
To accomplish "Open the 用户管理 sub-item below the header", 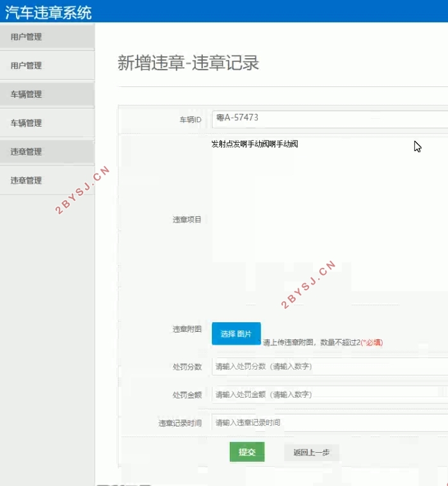I will pos(47,65).
